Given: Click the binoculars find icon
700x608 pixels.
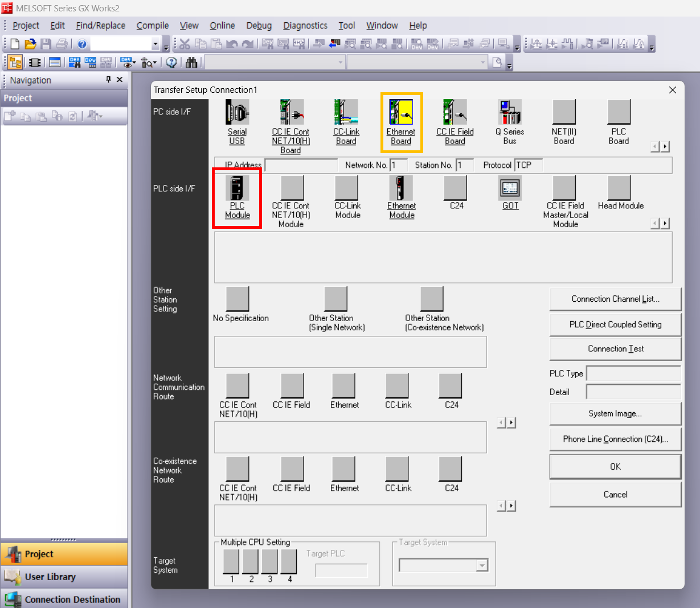Looking at the screenshot, I should coord(191,62).
